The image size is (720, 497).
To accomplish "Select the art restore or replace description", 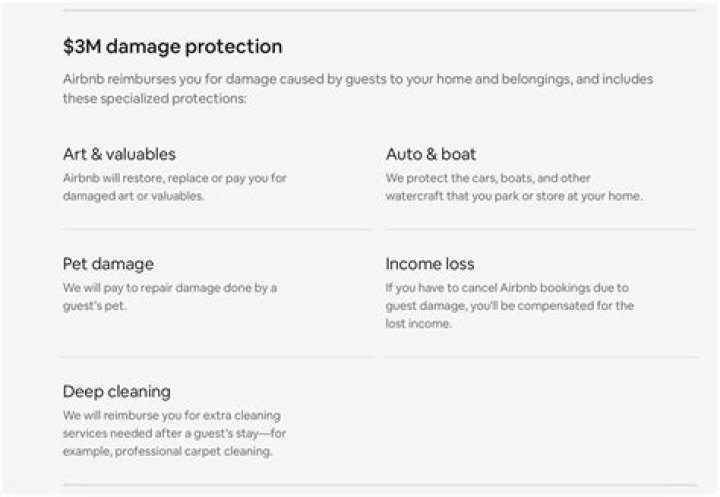I will point(174,187).
